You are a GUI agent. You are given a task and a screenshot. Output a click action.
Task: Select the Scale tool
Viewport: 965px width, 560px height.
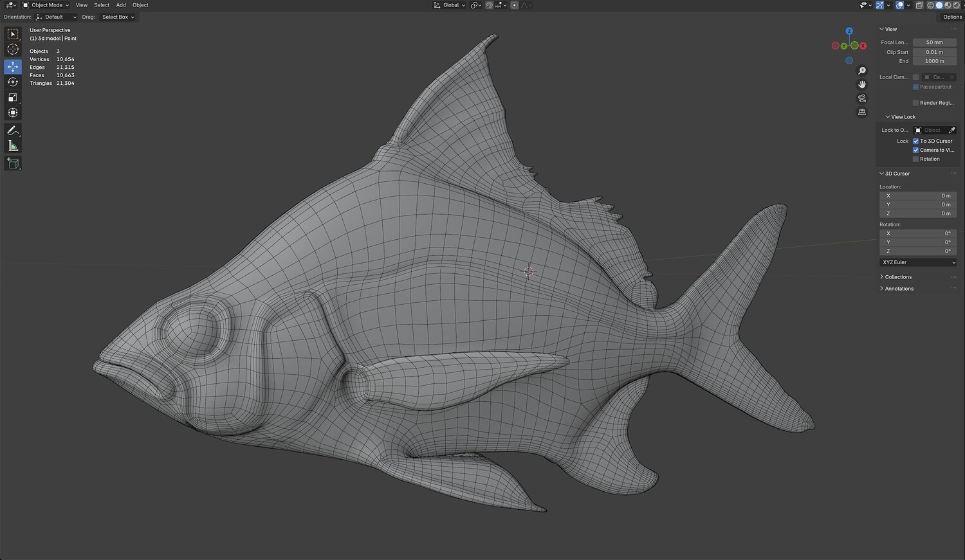[13, 98]
